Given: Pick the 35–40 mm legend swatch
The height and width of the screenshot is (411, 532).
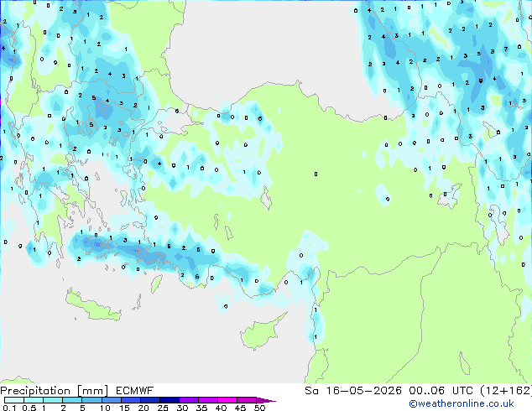Looking at the screenshot, I should (x=207, y=400).
